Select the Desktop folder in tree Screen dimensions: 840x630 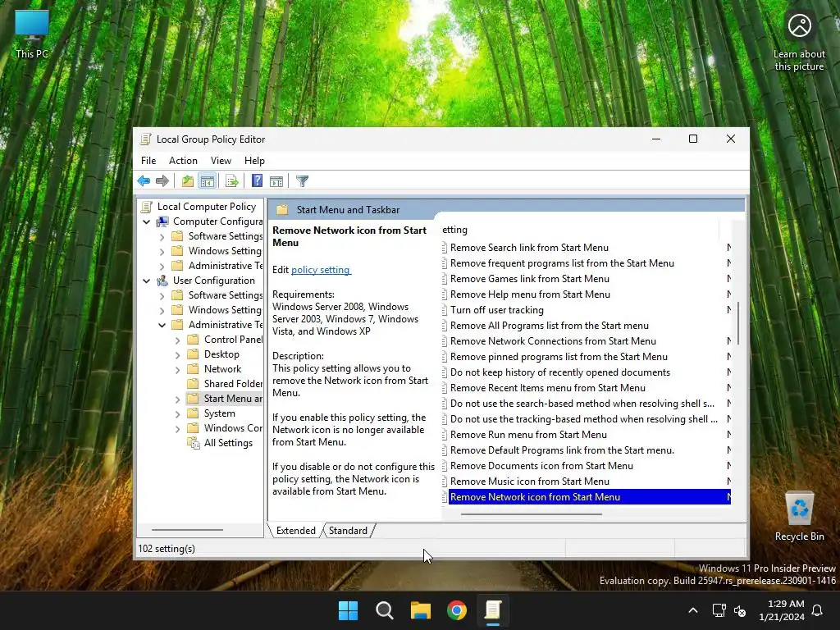pos(221,354)
